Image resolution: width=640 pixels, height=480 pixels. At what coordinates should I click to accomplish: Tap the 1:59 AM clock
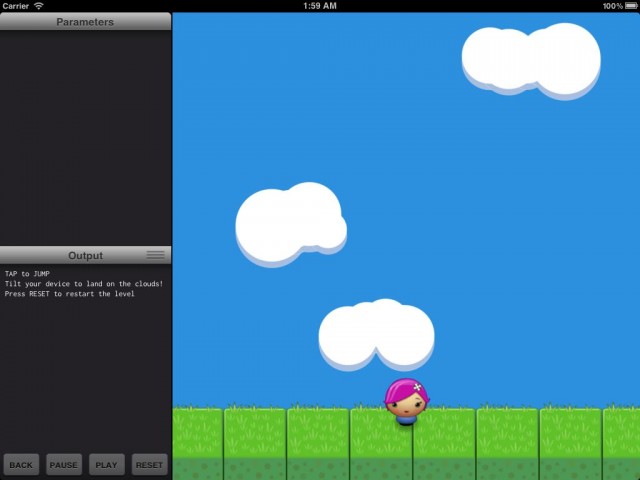[x=320, y=6]
